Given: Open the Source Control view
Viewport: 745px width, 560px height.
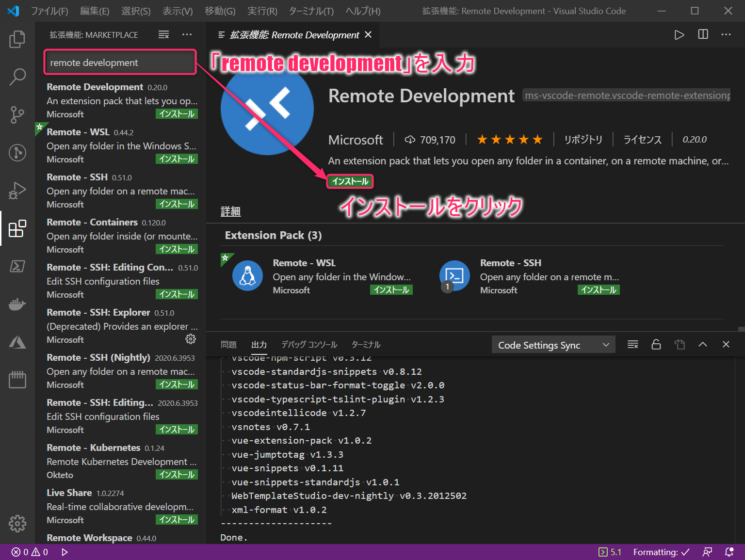Looking at the screenshot, I should coord(17,115).
